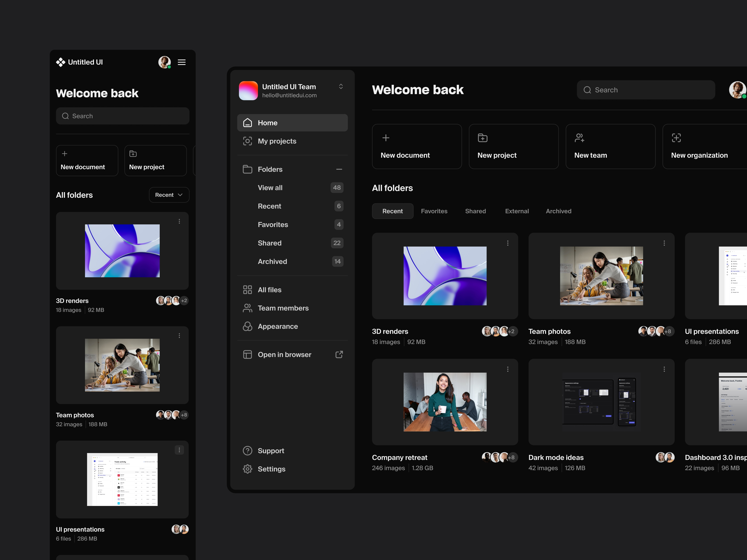Switch to the Favorites tab
Image resolution: width=747 pixels, height=560 pixels.
(x=434, y=211)
